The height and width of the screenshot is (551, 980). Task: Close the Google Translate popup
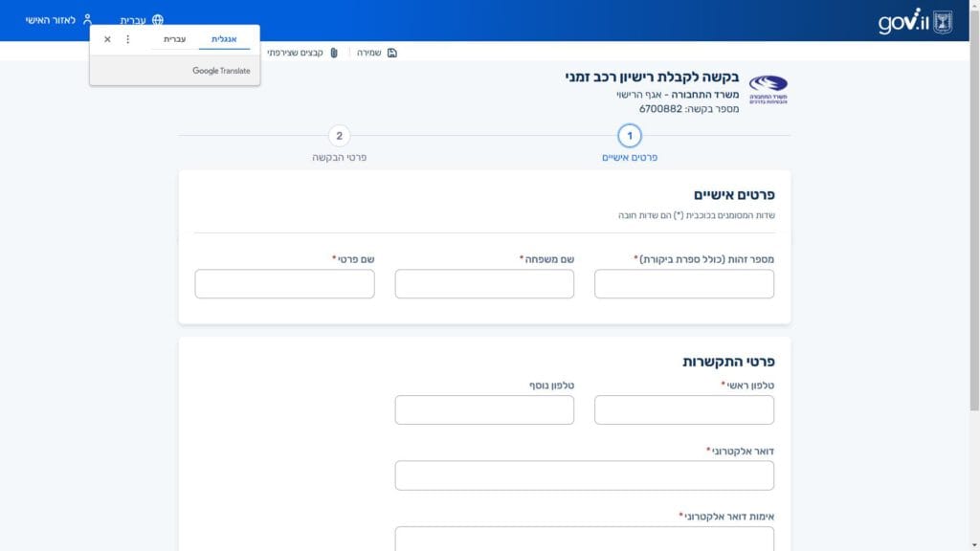[x=107, y=39]
